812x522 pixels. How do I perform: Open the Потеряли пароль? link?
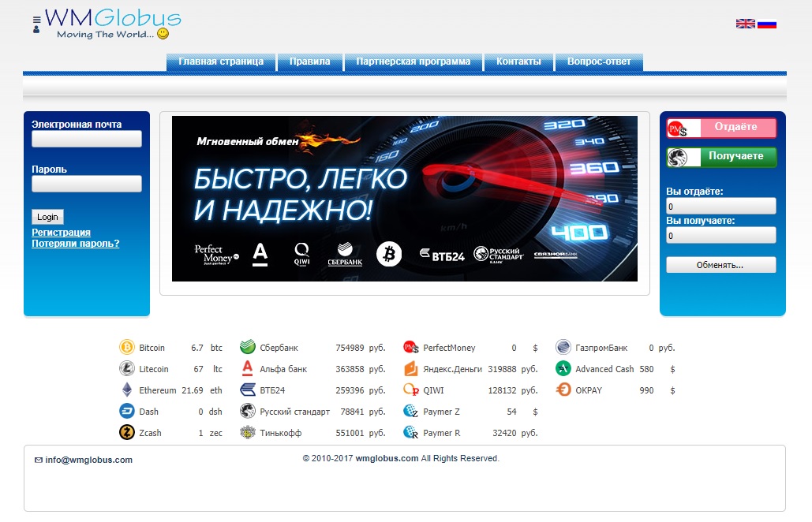pos(76,243)
